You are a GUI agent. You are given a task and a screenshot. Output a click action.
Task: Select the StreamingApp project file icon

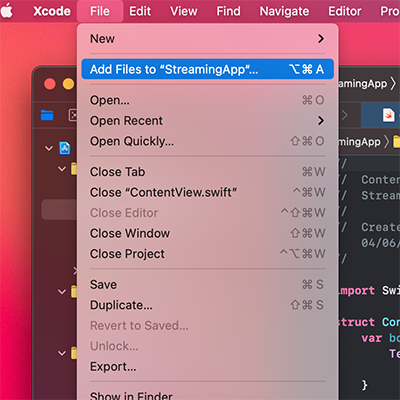(65, 148)
